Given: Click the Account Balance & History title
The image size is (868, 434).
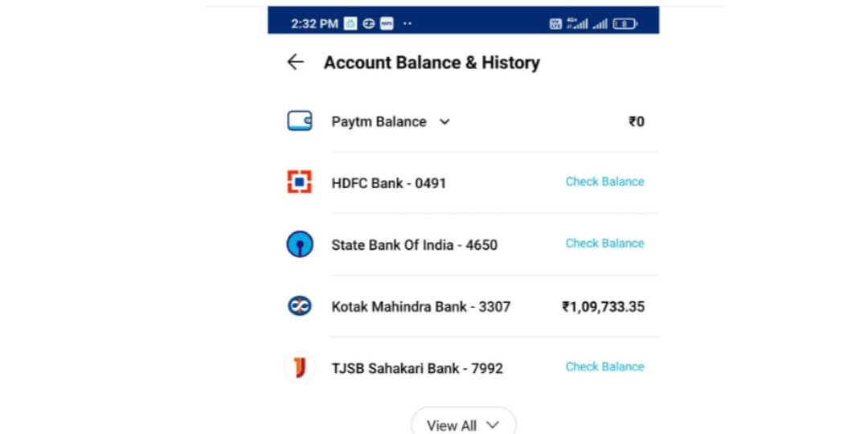Looking at the screenshot, I should click(432, 63).
